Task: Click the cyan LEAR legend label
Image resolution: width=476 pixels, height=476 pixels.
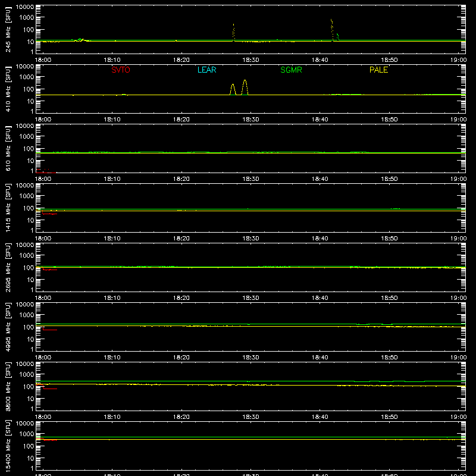Action: pyautogui.click(x=206, y=70)
